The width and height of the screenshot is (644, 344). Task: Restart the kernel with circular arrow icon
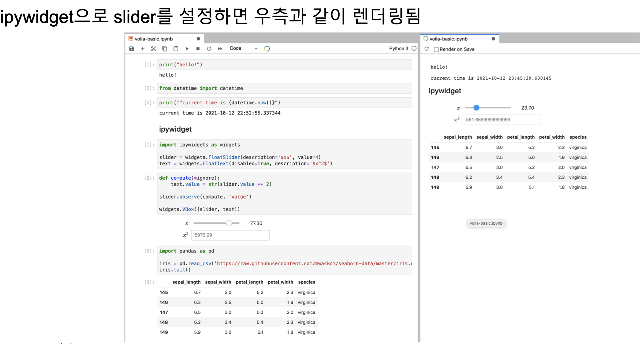tap(209, 49)
